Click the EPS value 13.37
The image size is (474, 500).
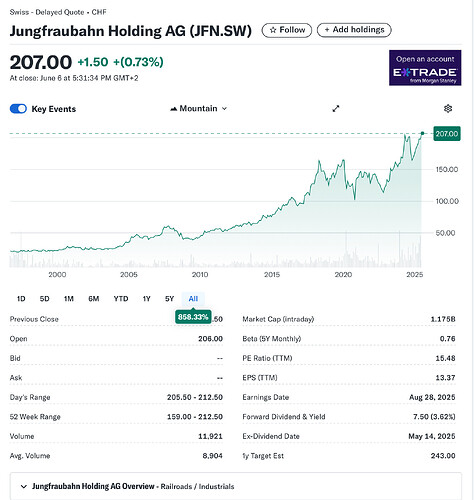445,378
